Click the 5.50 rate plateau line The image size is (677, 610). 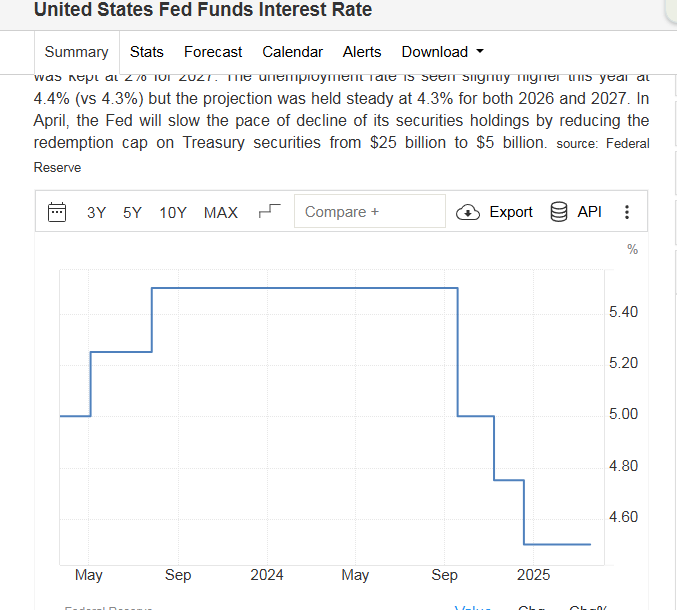300,288
